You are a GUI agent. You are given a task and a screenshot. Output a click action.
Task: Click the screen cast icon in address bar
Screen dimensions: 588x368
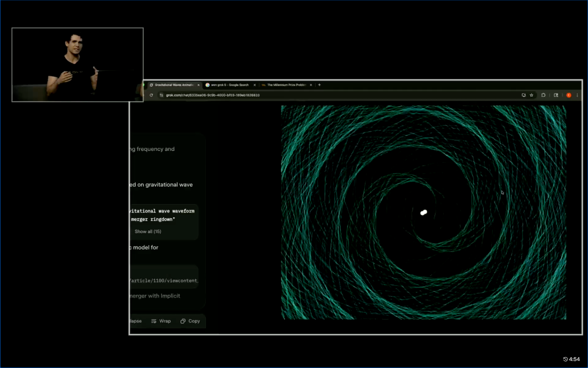tap(524, 95)
